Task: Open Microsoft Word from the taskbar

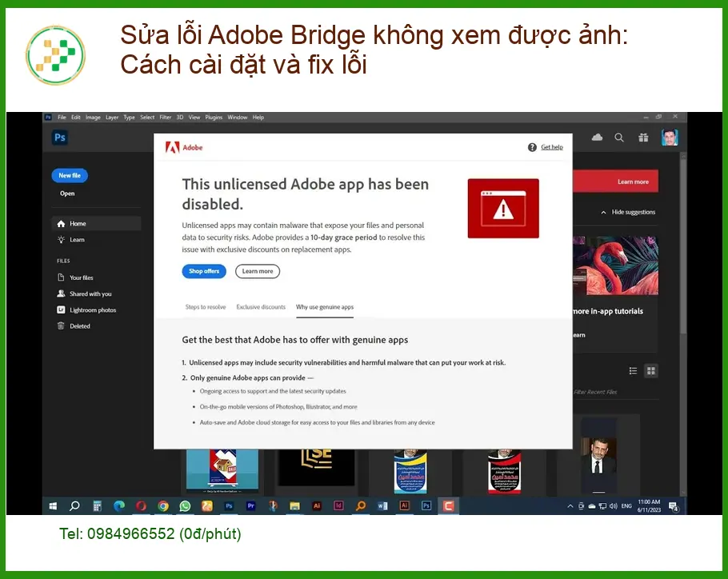Action: [x=382, y=506]
